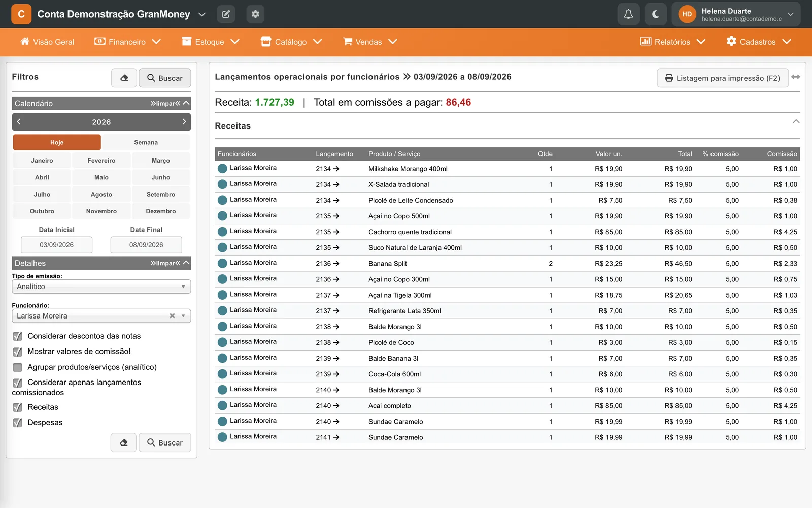Open the Relatórios menu

pos(673,42)
